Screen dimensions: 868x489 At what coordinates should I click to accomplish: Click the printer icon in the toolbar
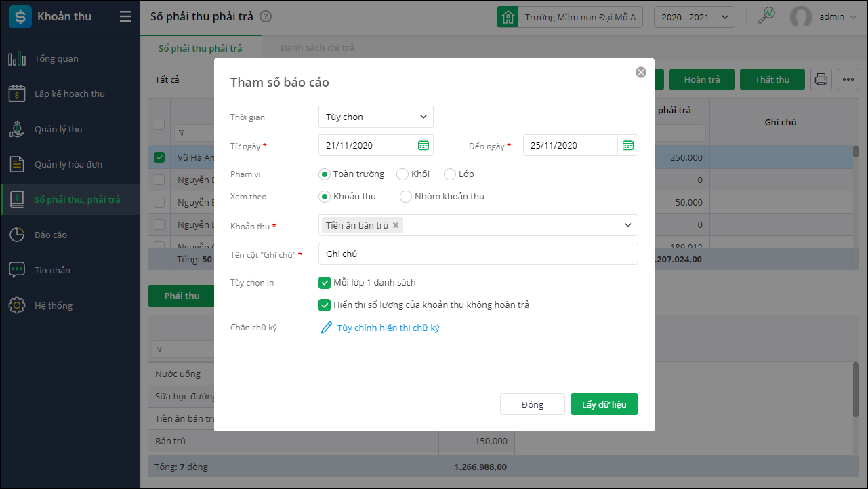click(x=821, y=79)
